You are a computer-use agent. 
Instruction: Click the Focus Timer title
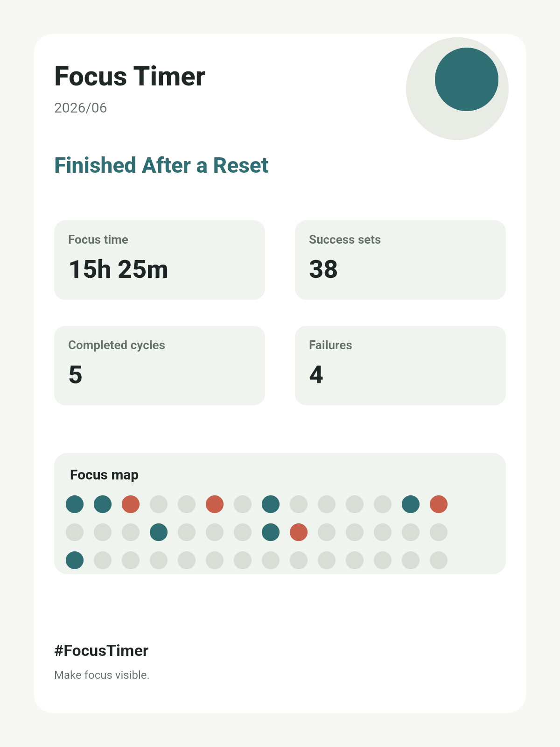tap(130, 76)
